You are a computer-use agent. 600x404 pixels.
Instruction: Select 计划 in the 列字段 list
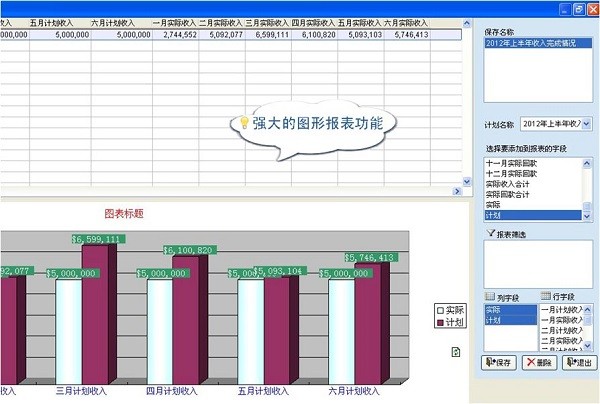coord(511,320)
